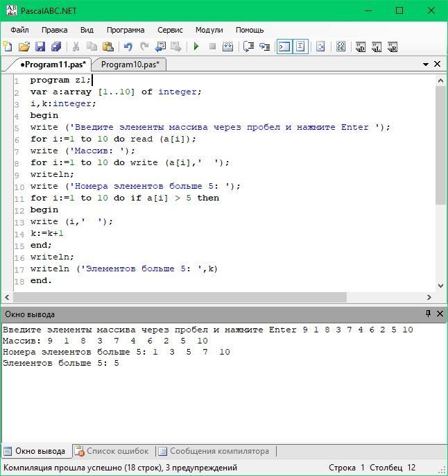Viewport: 448px width, 476px height.
Task: Click the editor vertical scrollbar down arrow
Action: pyautogui.click(x=440, y=285)
